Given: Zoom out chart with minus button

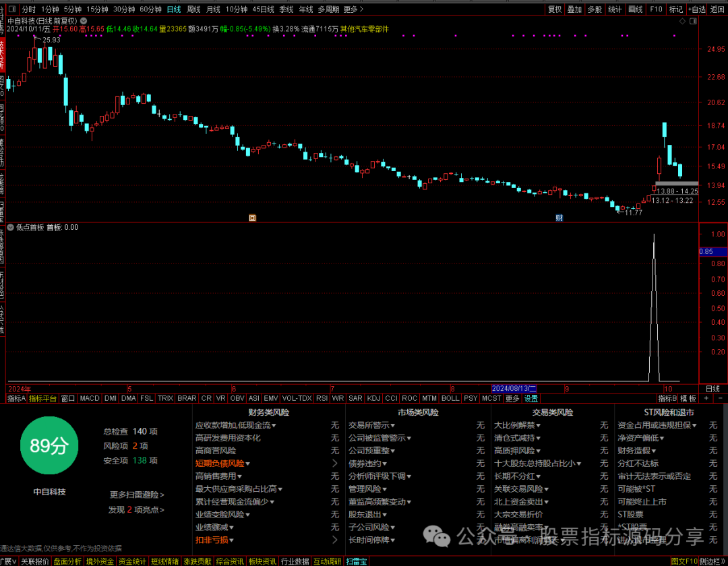Looking at the screenshot, I should (x=720, y=398).
